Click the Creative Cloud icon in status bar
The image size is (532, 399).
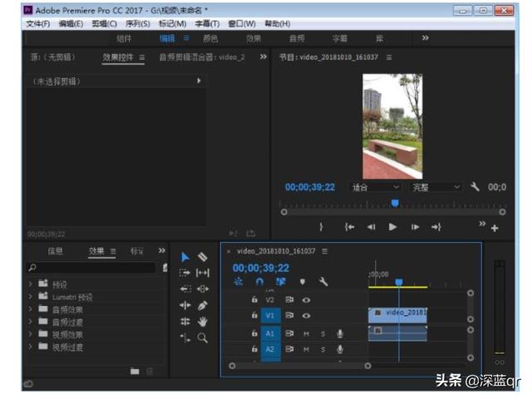[x=28, y=384]
